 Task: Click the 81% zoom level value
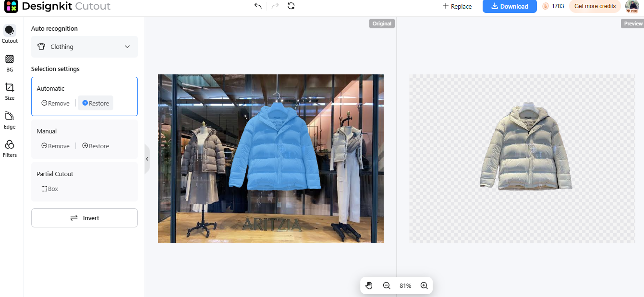pos(405,285)
